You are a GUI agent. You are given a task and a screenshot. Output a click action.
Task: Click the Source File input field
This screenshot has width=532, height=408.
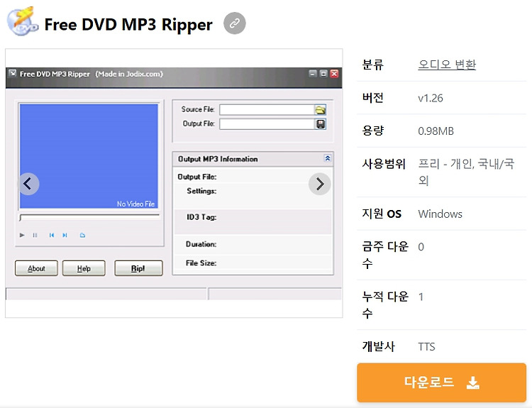[267, 110]
